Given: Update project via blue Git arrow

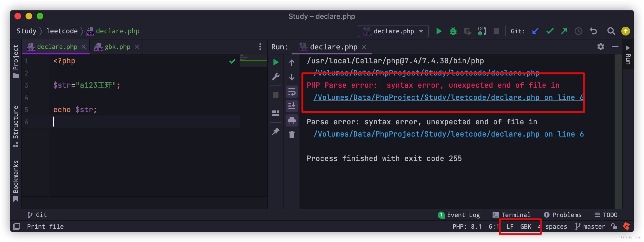Looking at the screenshot, I should [x=535, y=31].
